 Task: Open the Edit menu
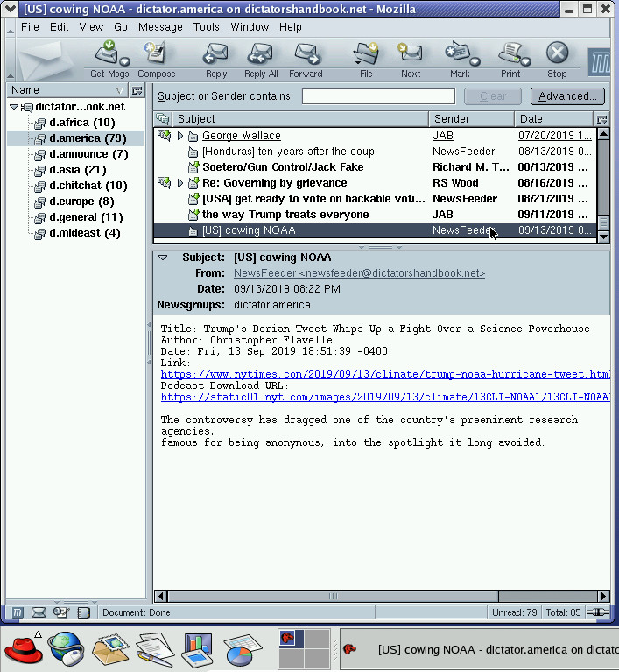(59, 27)
